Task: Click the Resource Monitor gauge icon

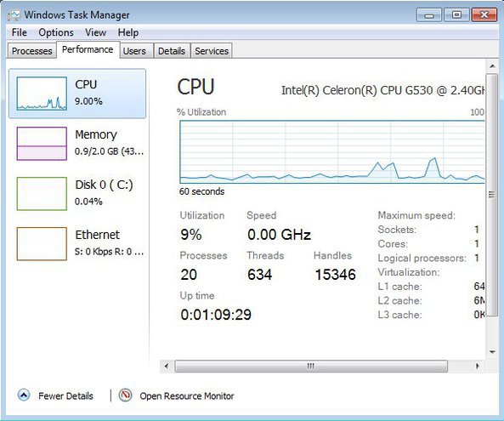Action: tap(125, 395)
